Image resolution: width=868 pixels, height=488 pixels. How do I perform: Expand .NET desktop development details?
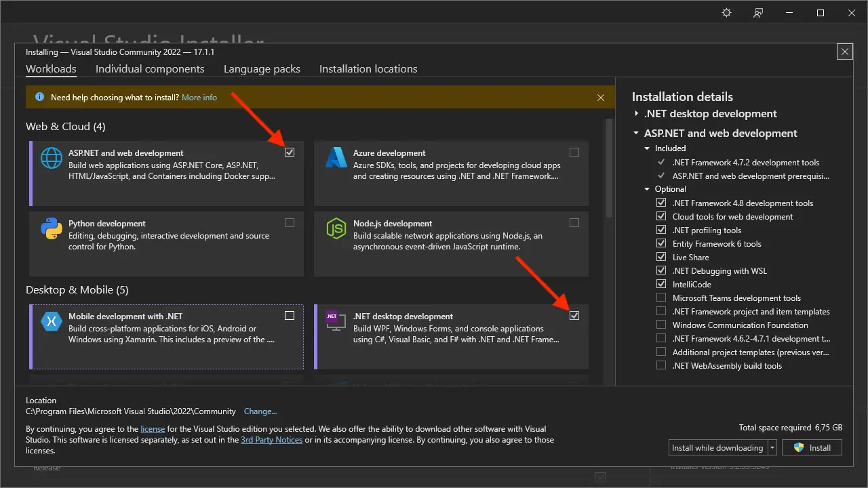637,114
